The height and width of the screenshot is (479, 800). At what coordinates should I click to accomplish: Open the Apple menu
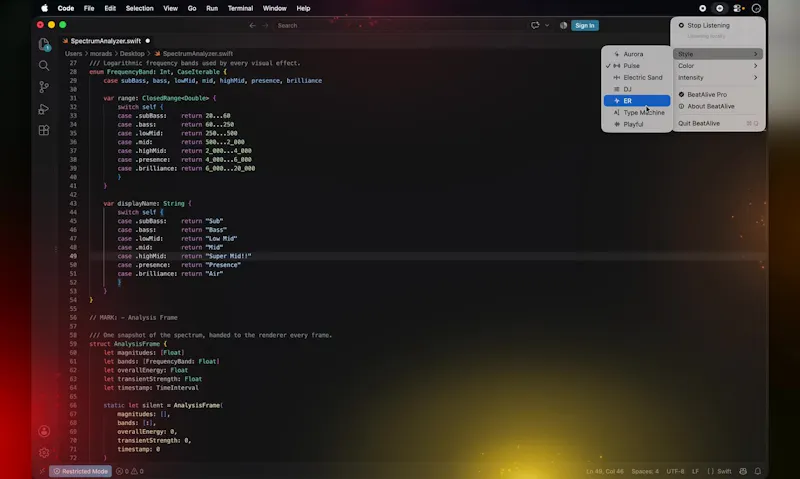[44, 8]
